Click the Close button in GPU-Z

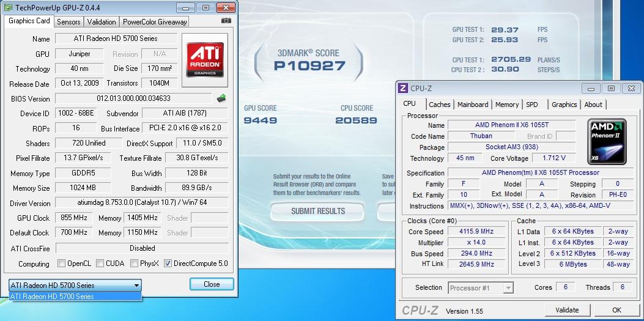click(x=212, y=284)
